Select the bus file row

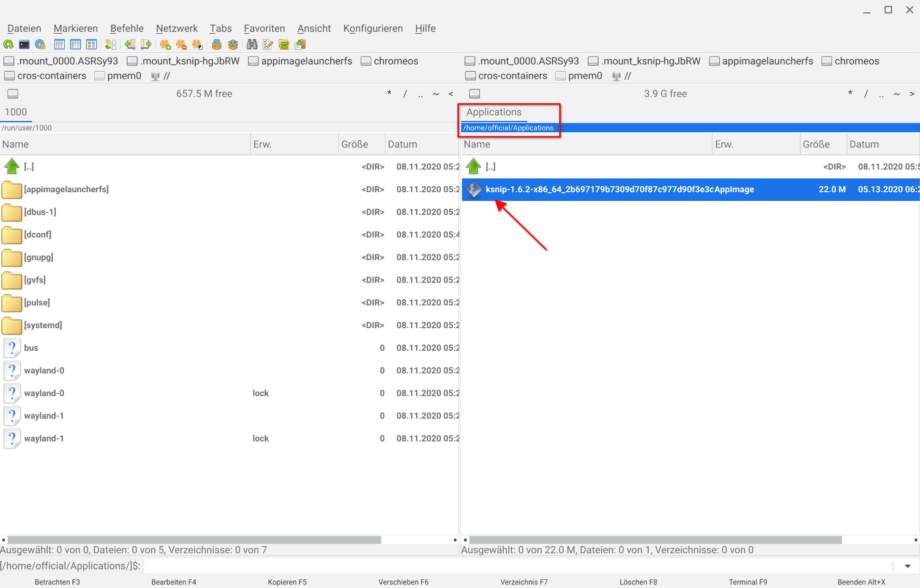tap(229, 348)
